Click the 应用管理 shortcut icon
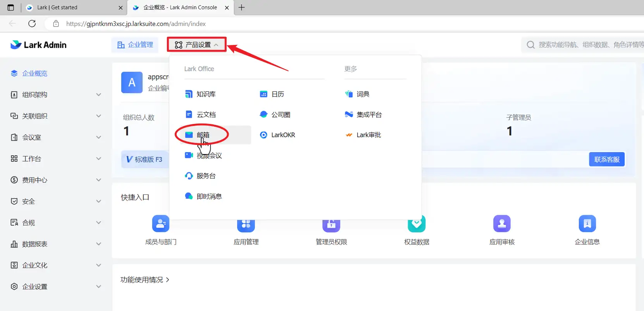The height and width of the screenshot is (311, 644). click(246, 225)
